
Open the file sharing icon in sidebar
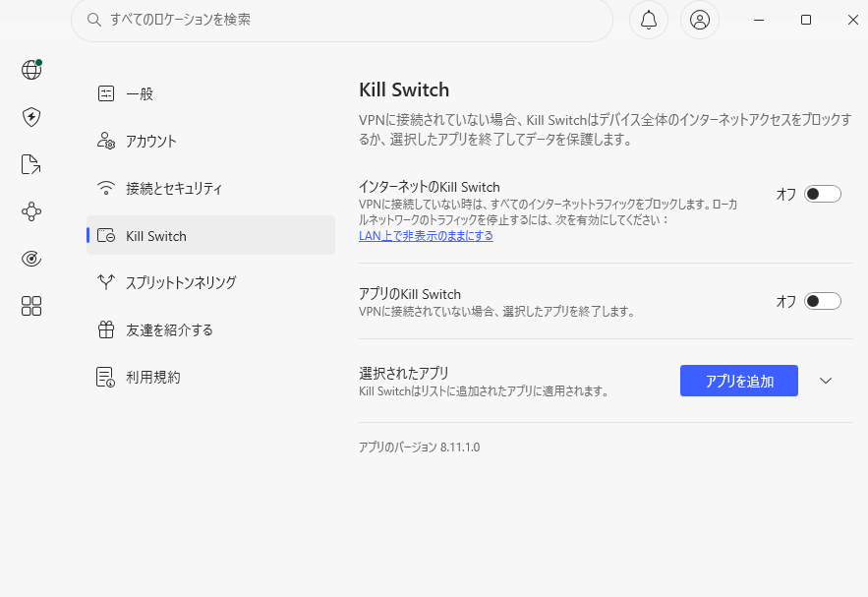tap(31, 164)
